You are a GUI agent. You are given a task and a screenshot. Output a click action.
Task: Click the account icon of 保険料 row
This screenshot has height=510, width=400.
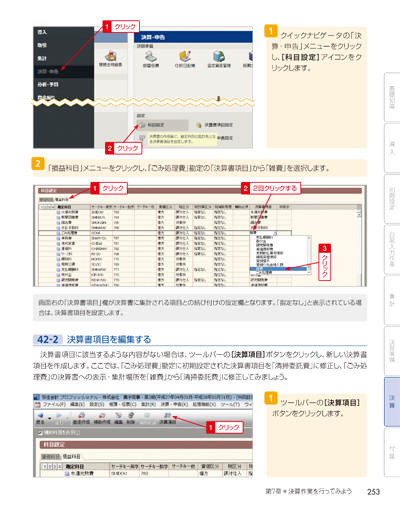click(x=58, y=259)
